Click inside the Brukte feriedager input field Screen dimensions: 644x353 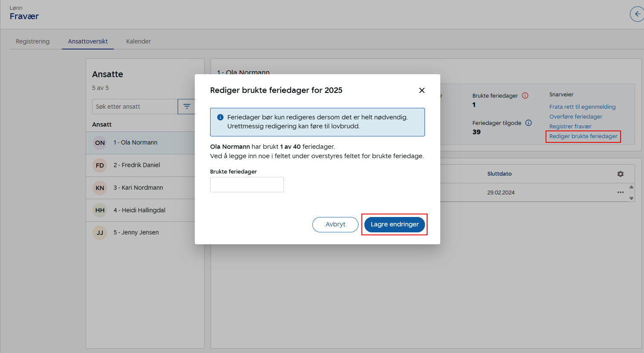tap(247, 185)
